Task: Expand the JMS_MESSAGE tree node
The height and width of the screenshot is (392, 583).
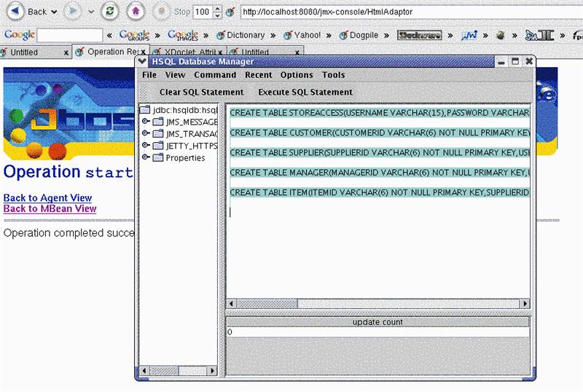Action: [146, 122]
